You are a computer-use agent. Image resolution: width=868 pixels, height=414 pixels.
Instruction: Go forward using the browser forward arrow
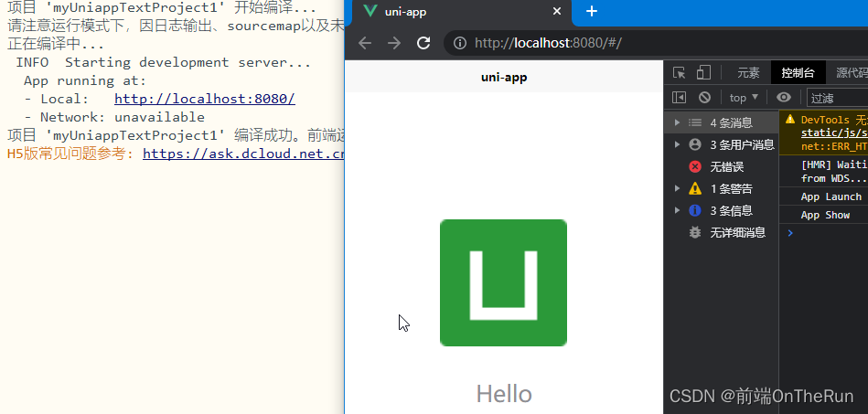point(394,43)
